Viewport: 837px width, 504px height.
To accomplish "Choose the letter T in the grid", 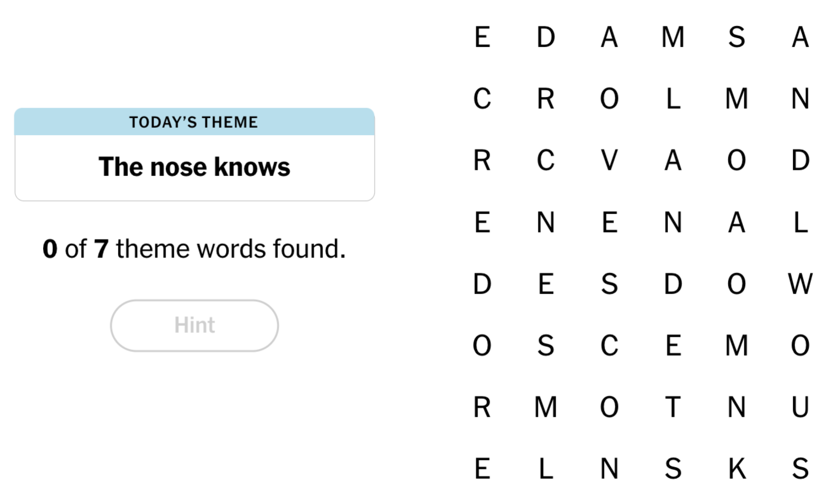I will point(673,407).
